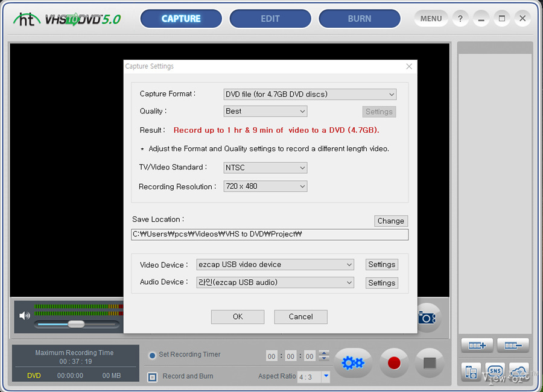This screenshot has width=543, height=392.
Task: Click the greyed Quality Settings button
Action: 379,112
